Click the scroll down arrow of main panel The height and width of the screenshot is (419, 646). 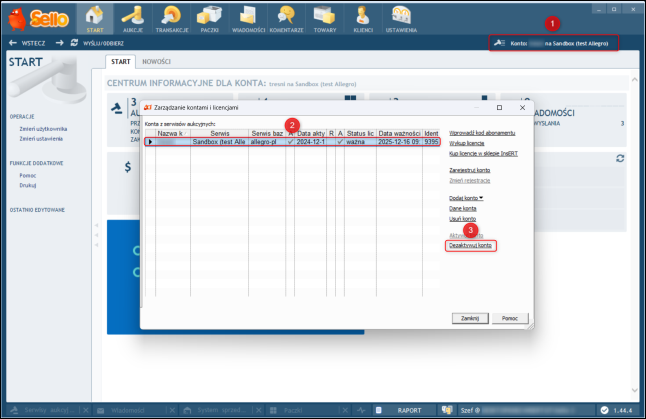pos(634,390)
